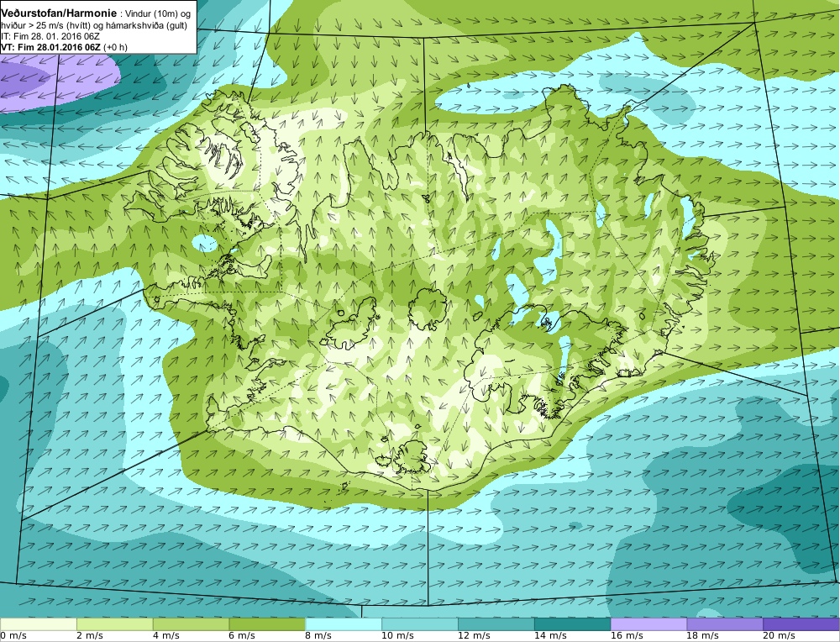Click the 0 m/s legend color swatch
This screenshot has width=840, height=642.
click(39, 624)
